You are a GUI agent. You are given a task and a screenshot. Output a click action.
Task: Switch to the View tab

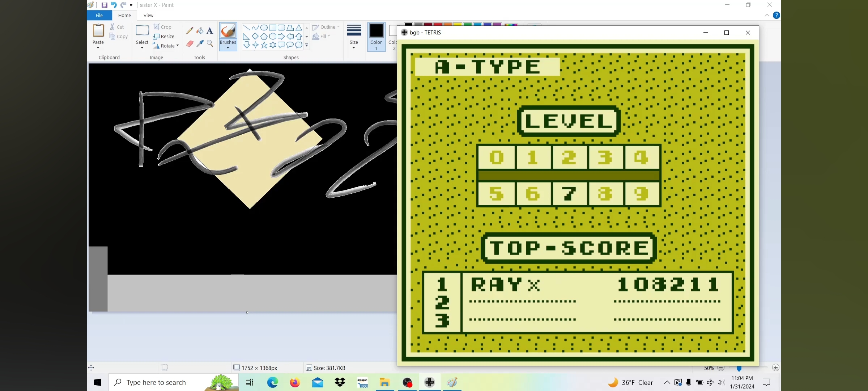148,15
